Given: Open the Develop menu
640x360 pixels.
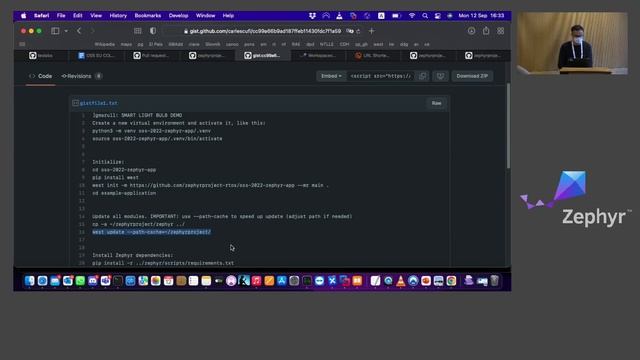Looking at the screenshot, I should pos(178,16).
